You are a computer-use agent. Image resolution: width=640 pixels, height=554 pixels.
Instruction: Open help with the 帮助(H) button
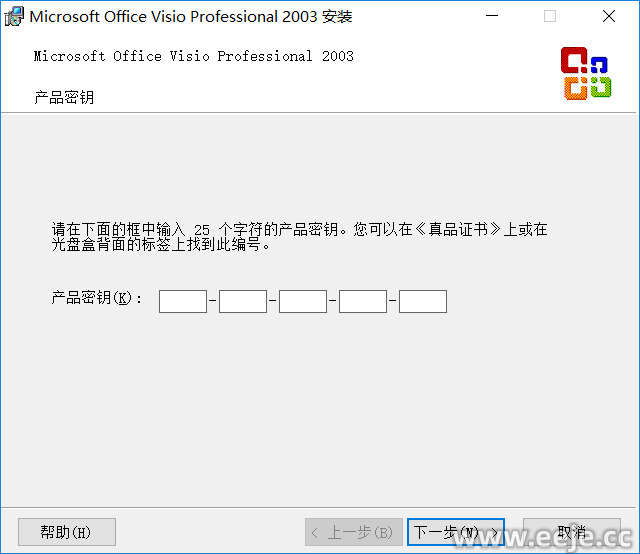coord(67,532)
